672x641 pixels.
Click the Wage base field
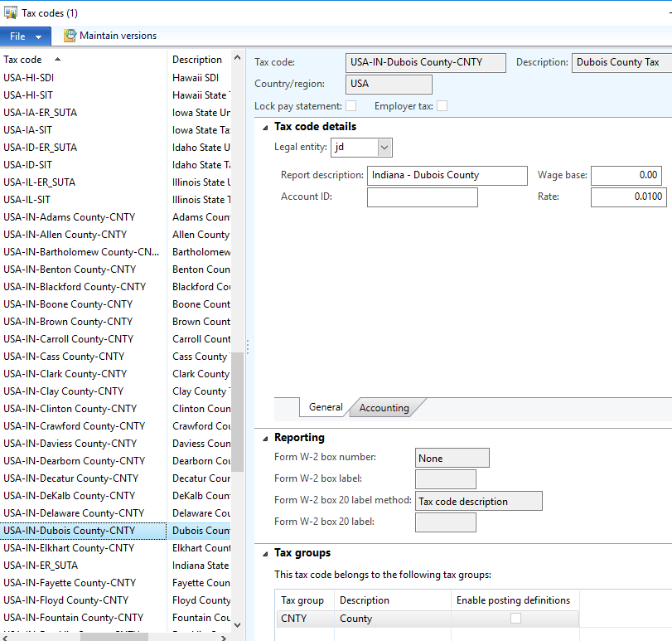pos(626,175)
